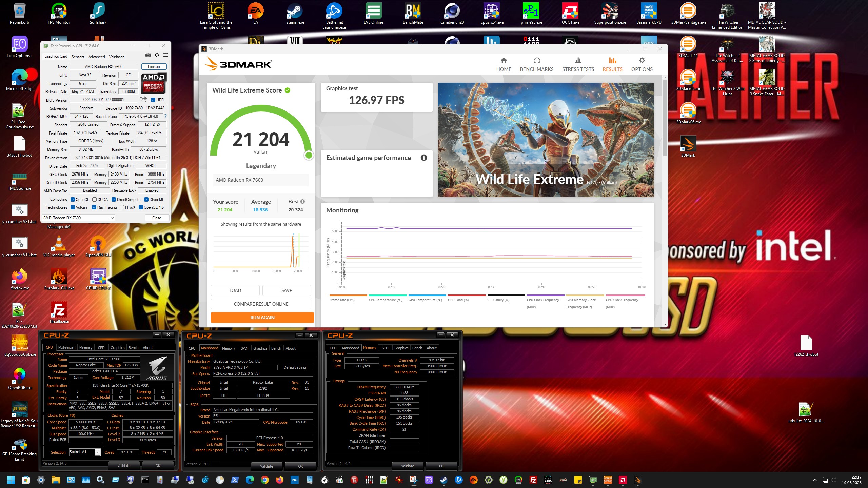Image resolution: width=868 pixels, height=488 pixels.
Task: Open GPU selection dropdown in GPU-Z
Action: (x=78, y=218)
